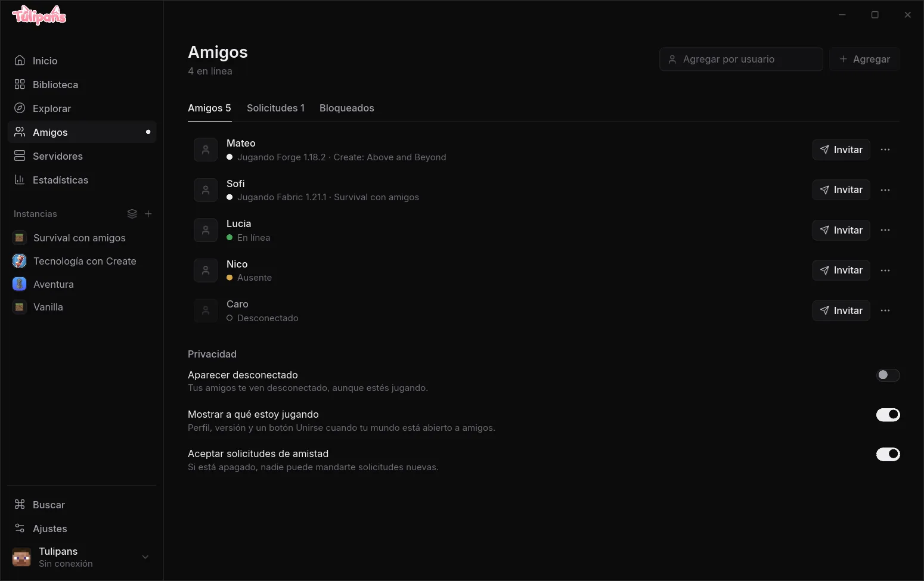Open Servidores in sidebar
This screenshot has width=924, height=581.
[x=82, y=156]
